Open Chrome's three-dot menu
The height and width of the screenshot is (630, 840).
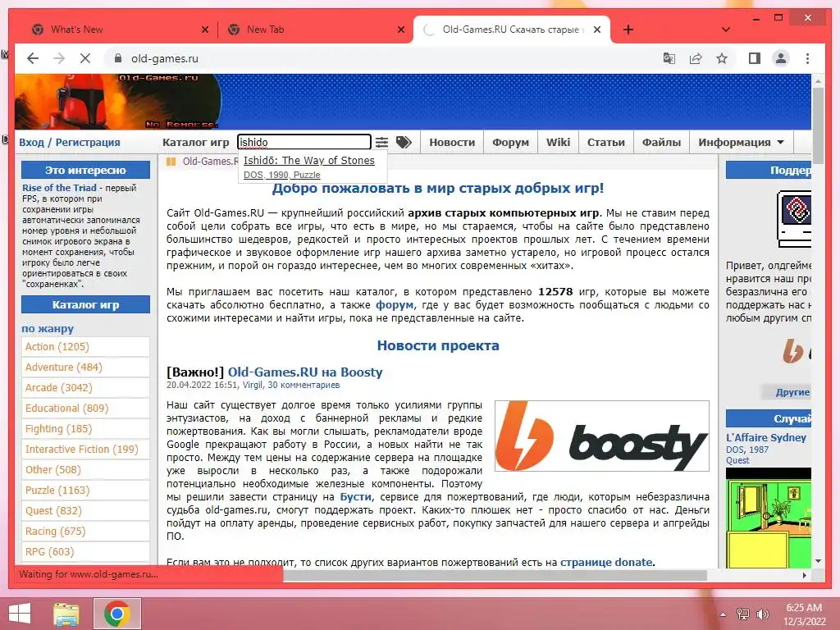[x=807, y=58]
